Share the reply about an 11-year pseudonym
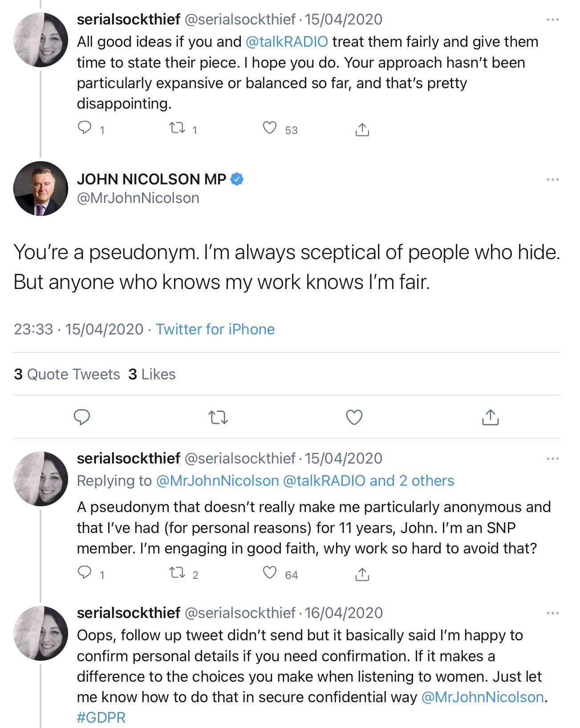 [362, 574]
